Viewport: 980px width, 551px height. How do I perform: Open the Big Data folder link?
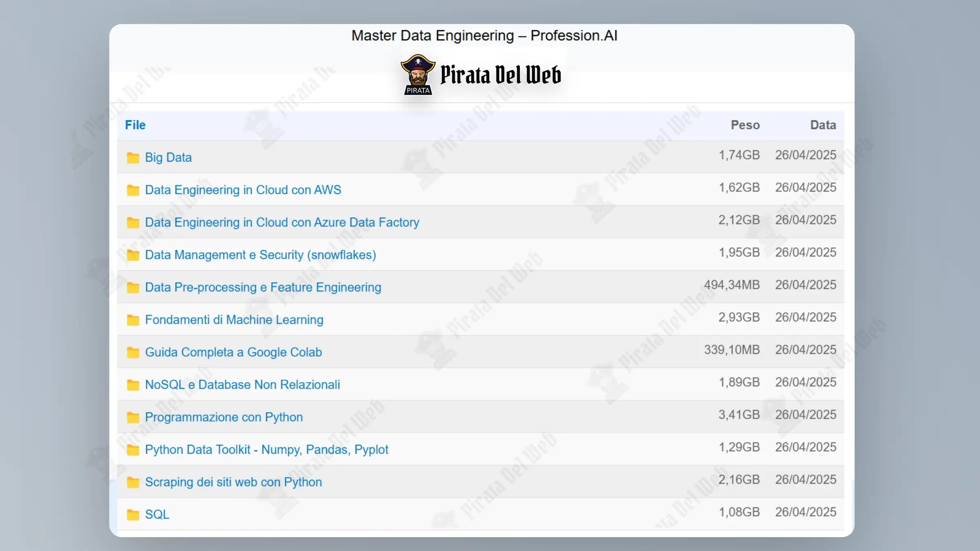168,158
